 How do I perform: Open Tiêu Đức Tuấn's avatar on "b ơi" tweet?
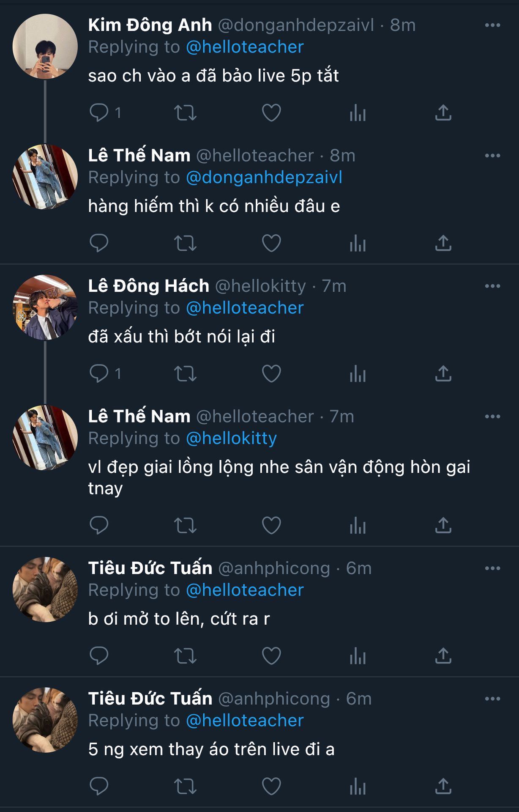(45, 590)
